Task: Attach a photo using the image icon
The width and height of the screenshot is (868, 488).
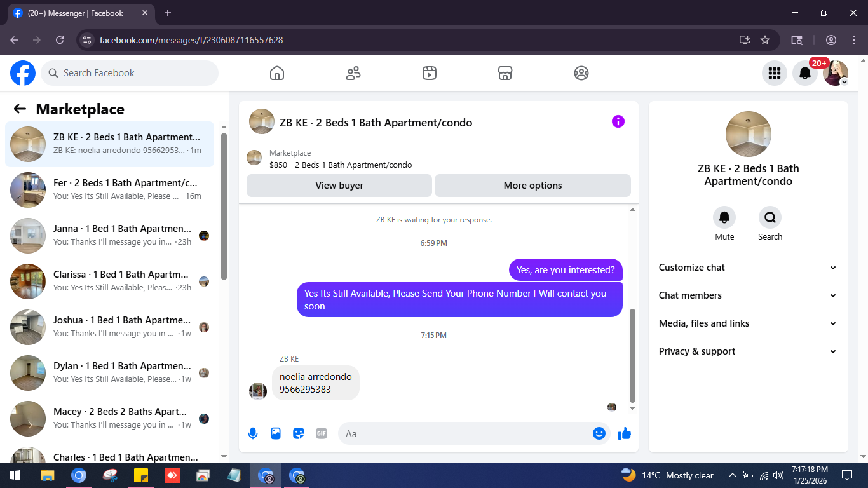Action: (x=276, y=433)
